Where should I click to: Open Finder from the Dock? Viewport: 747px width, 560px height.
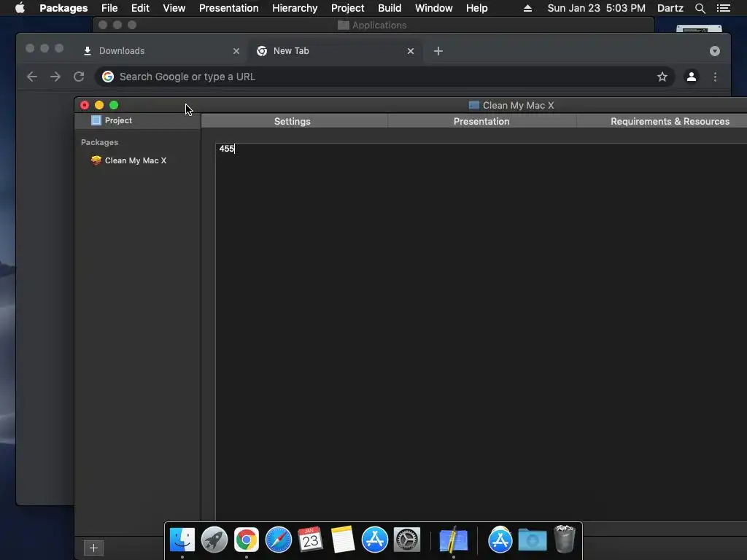[182, 540]
